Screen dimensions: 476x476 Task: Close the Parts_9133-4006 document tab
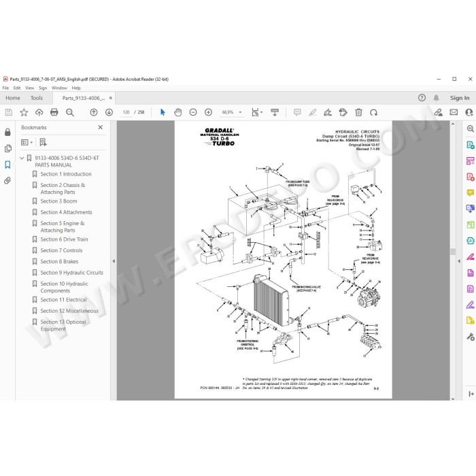(110, 98)
